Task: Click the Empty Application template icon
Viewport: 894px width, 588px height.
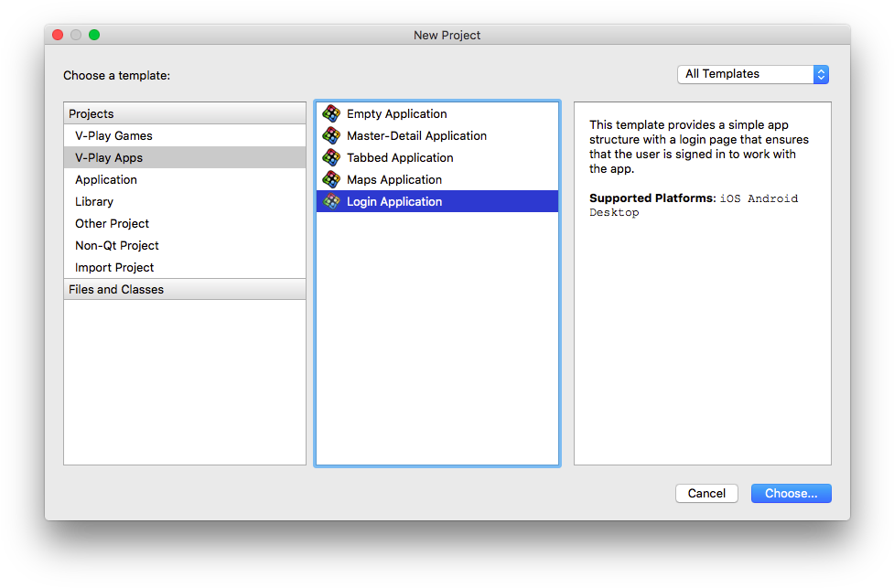Action: (331, 114)
